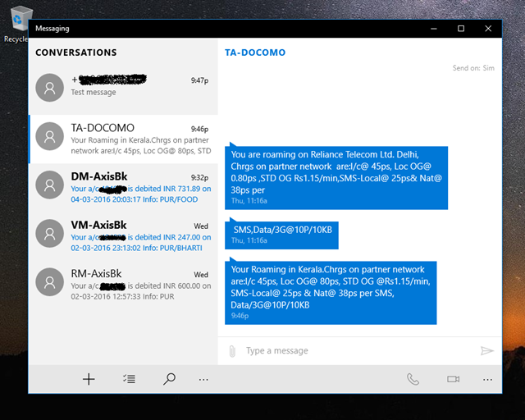
Task: Click the CONVERSATIONS heading
Action: coord(76,52)
